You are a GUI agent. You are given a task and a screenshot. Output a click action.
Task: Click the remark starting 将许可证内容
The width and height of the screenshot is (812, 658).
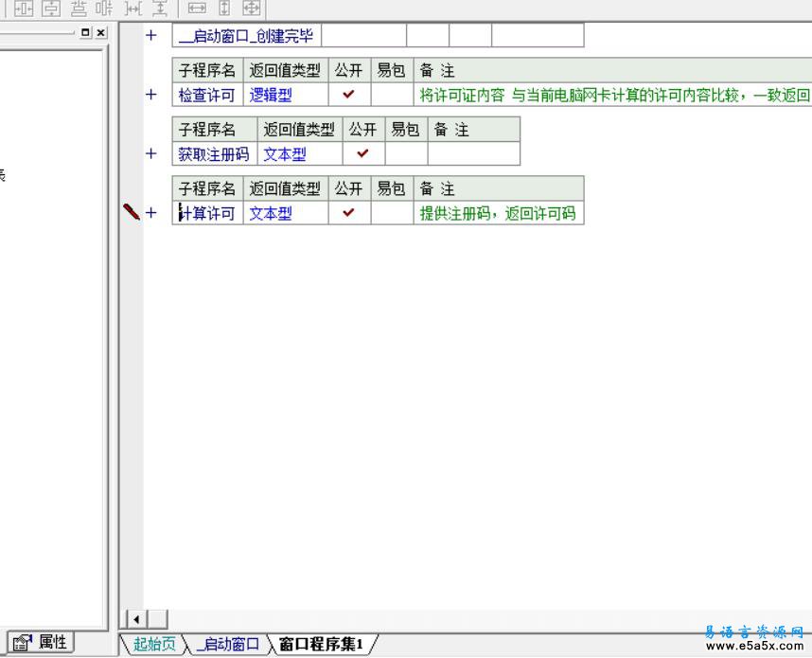(x=612, y=95)
